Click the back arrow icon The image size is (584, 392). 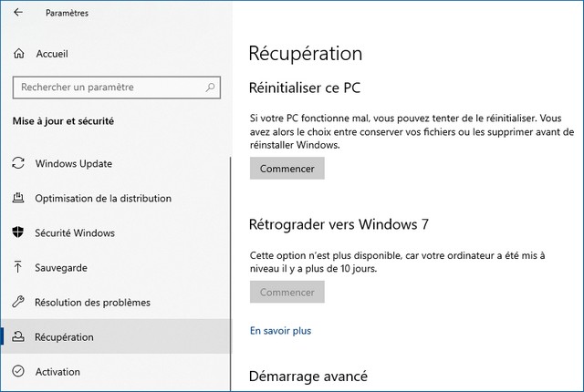18,14
